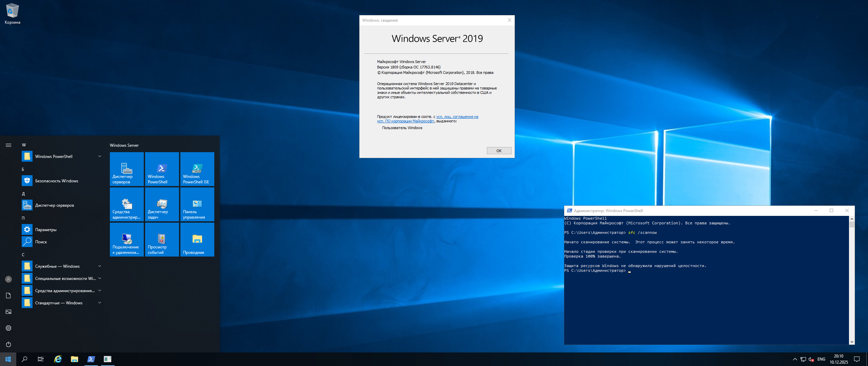Open the Control Panel tile

[197, 204]
